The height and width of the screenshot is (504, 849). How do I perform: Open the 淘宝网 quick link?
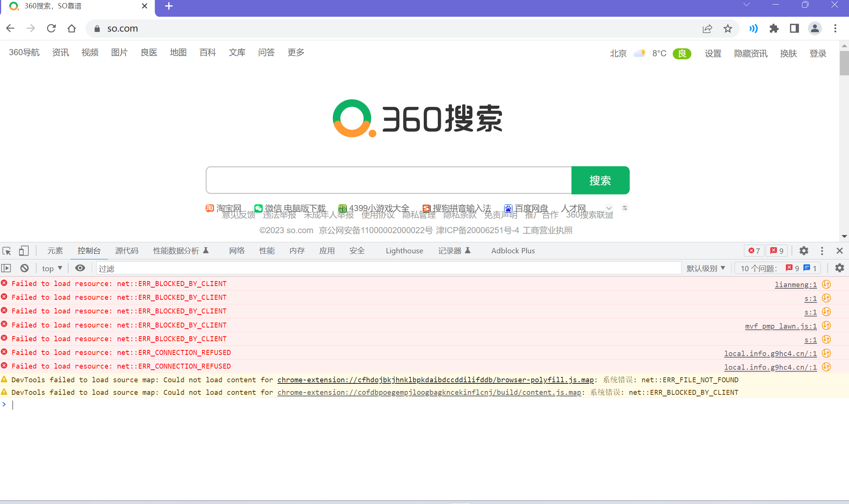tap(228, 208)
